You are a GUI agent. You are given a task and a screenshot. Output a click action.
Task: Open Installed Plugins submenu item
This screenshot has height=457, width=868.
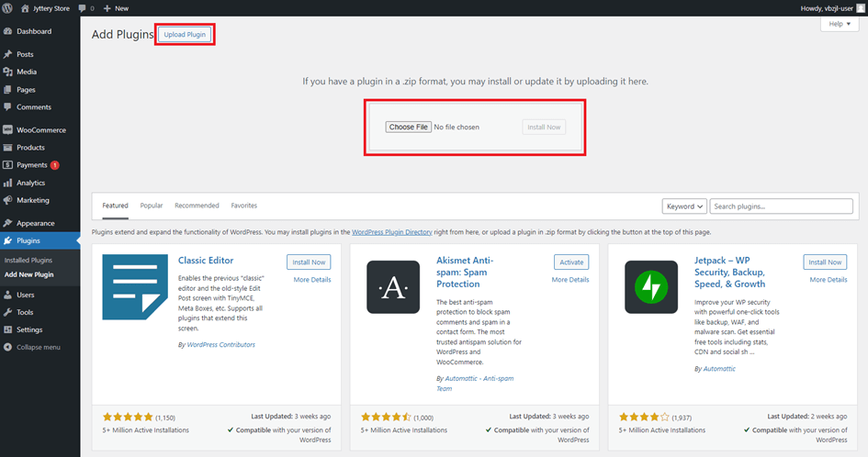point(28,260)
